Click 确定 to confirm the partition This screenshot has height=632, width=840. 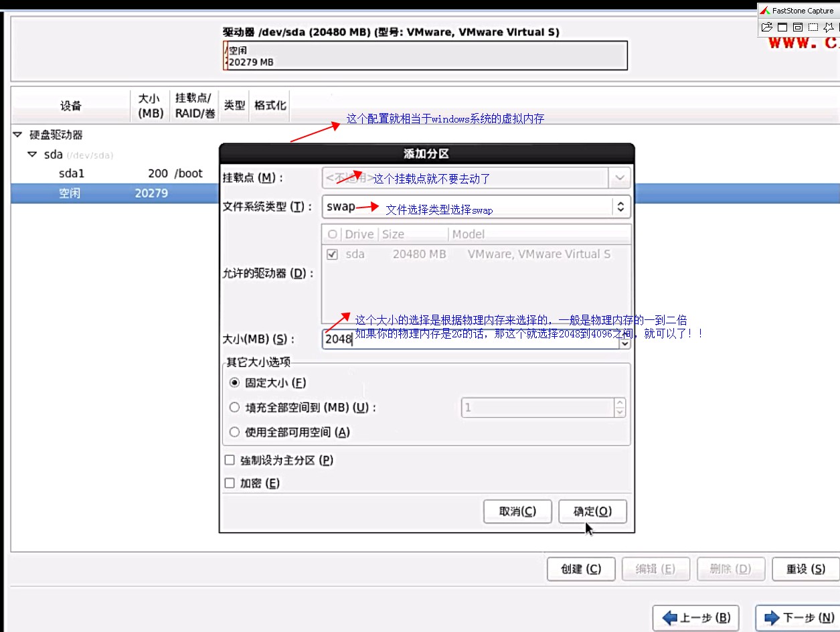pos(592,511)
